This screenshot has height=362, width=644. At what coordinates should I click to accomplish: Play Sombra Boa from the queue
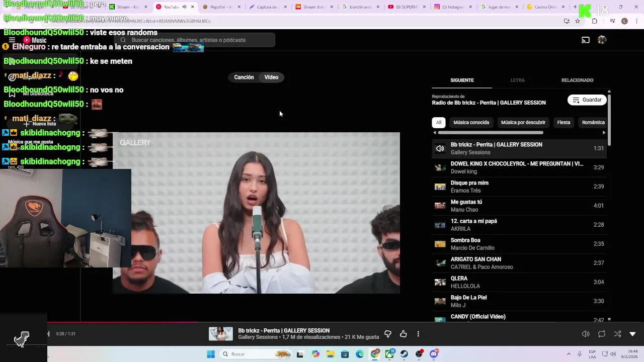click(519, 244)
